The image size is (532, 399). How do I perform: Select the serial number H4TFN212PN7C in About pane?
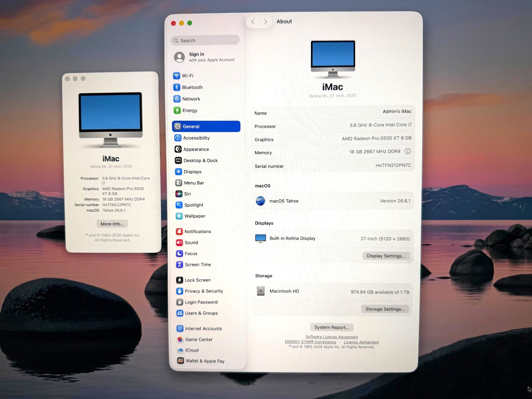(393, 165)
